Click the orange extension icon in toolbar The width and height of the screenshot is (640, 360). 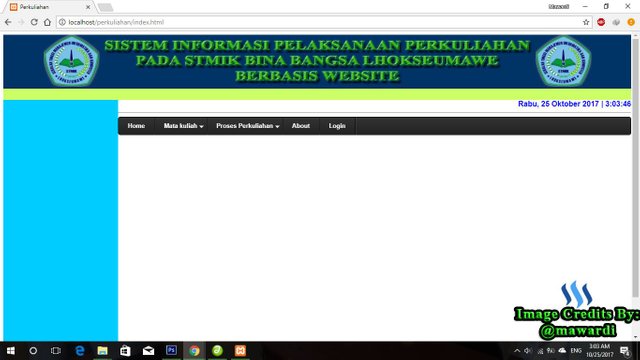(631, 22)
